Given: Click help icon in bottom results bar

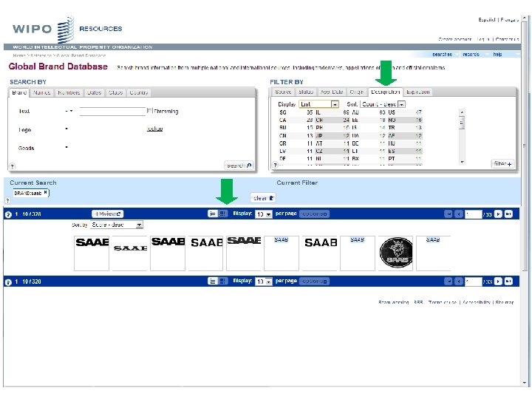Looking at the screenshot, I should [8, 282].
